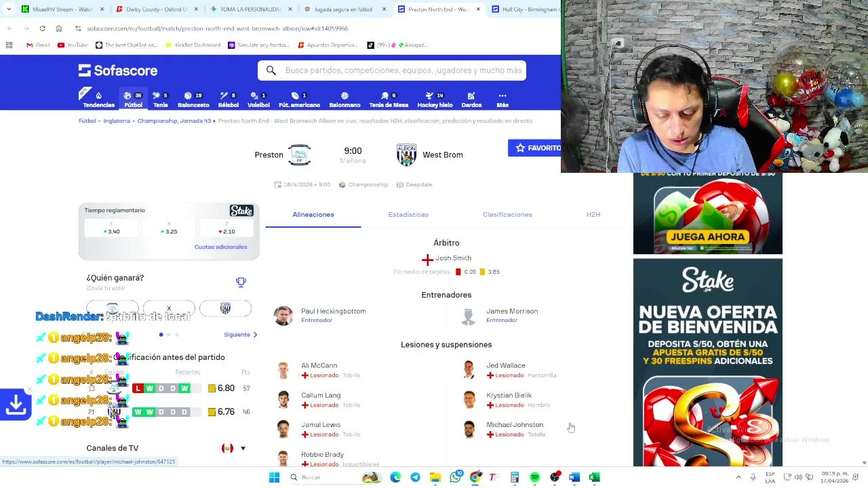This screenshot has width=868, height=488.
Task: Select Fútbol in the sports bar
Action: click(x=133, y=100)
